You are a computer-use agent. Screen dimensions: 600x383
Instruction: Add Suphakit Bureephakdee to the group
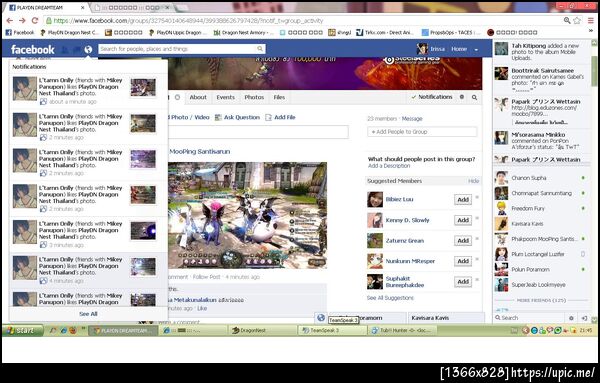(463, 282)
